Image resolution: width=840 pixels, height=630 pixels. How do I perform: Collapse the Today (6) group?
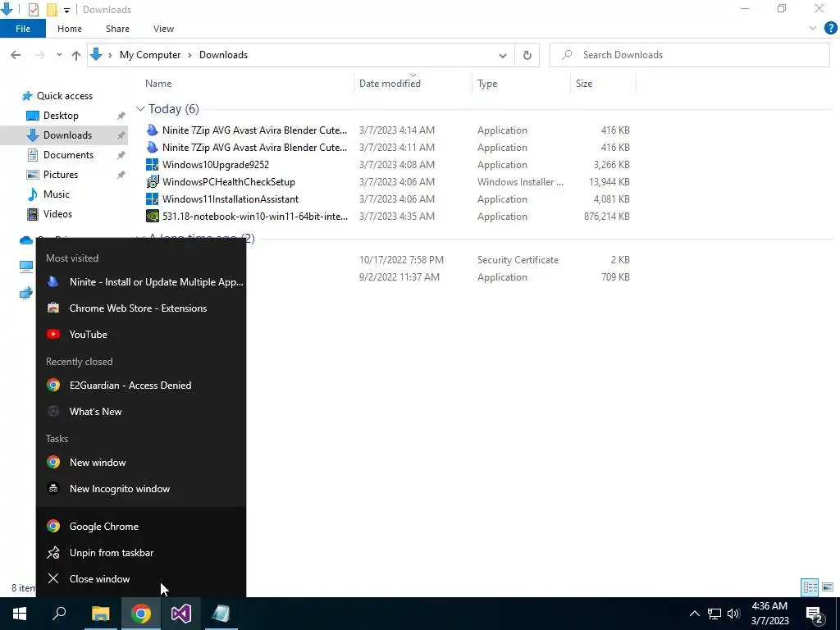[140, 109]
